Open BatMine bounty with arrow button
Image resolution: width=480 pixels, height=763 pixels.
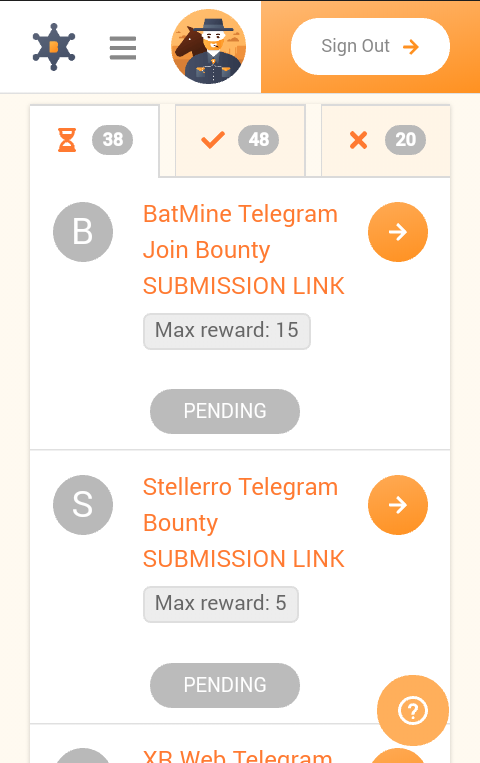pyautogui.click(x=398, y=232)
